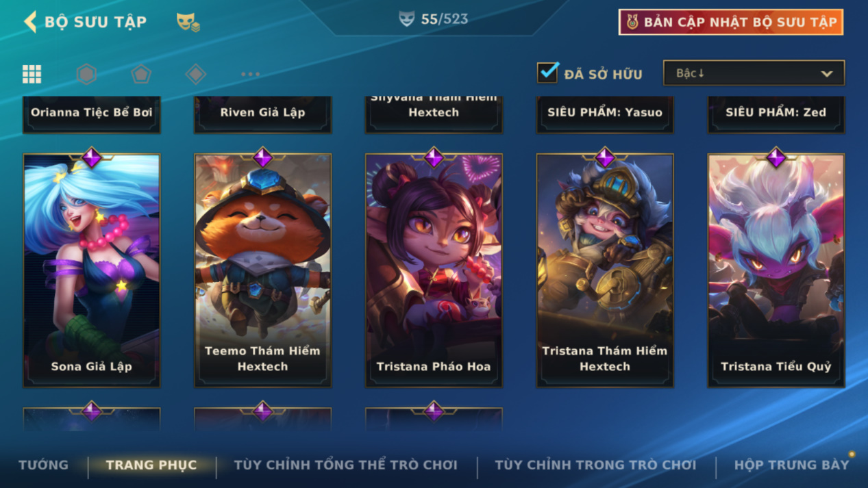868x488 pixels.
Task: Select the grid view filter icon
Action: pyautogui.click(x=32, y=74)
